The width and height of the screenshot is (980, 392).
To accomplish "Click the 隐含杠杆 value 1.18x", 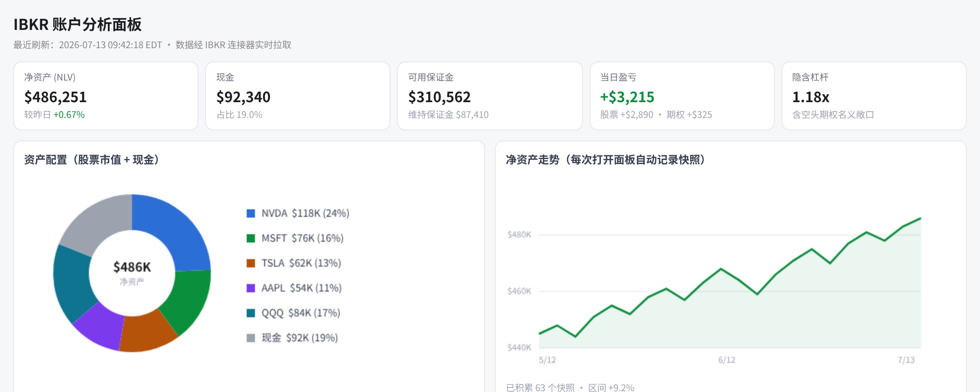I will coord(811,97).
